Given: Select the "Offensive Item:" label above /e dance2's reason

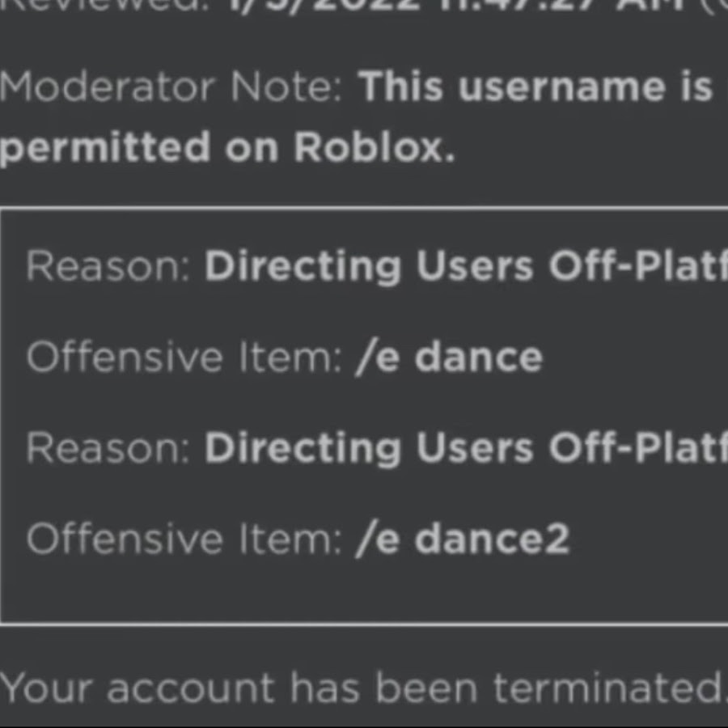Looking at the screenshot, I should 184,357.
